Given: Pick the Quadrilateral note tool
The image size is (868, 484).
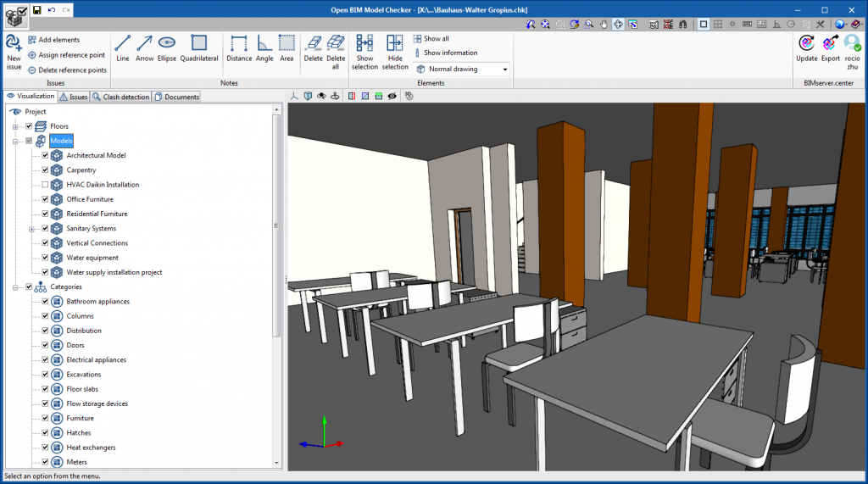Looking at the screenshot, I should pyautogui.click(x=199, y=48).
